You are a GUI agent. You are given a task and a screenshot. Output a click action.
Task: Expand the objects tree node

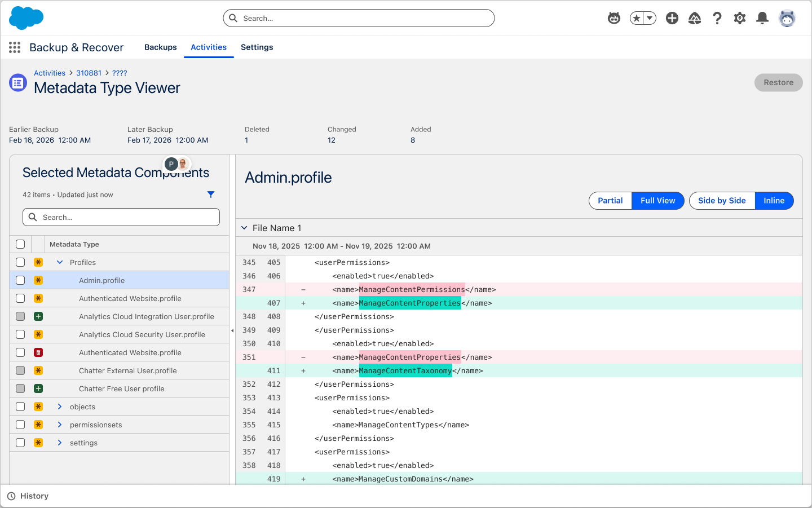pyautogui.click(x=60, y=407)
